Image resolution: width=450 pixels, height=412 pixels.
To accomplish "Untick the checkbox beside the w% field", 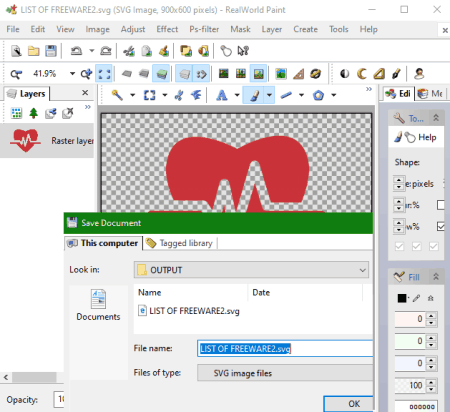I will coord(441,227).
